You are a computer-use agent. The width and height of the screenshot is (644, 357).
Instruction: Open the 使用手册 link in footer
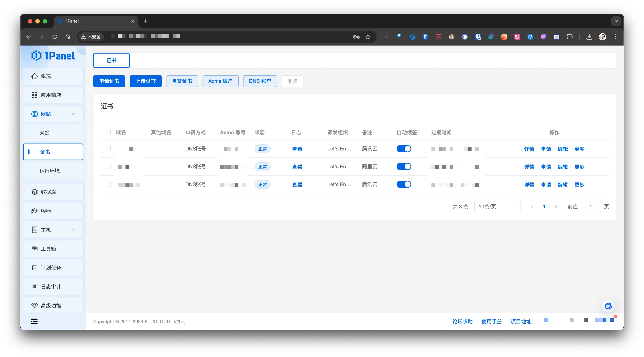pos(491,321)
